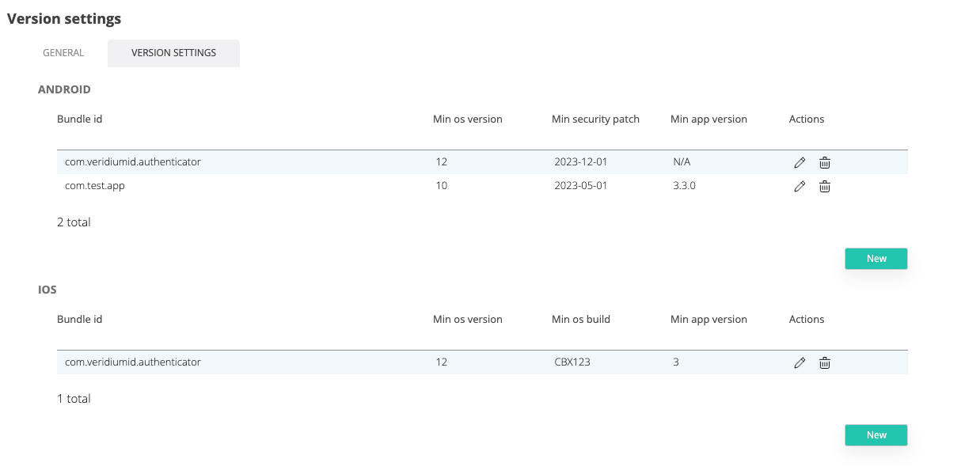Click the pencil icon for com.test.app
Viewport: 980px width, 474px height.
[x=800, y=186]
